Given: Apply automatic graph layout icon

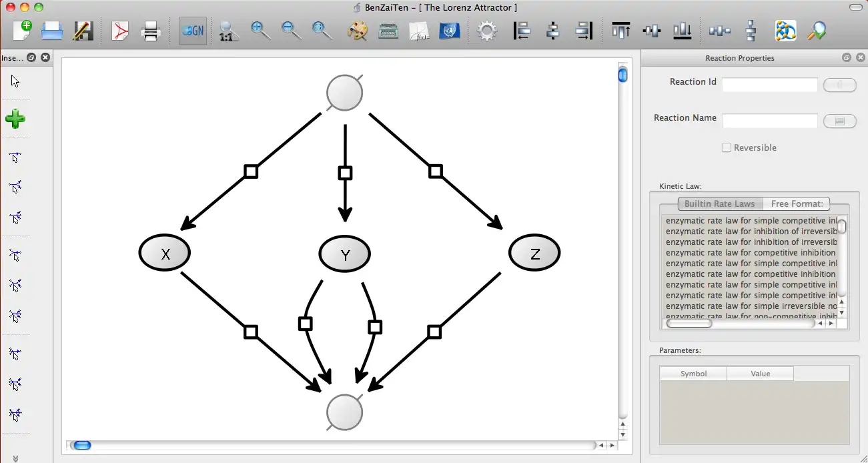Looking at the screenshot, I should [785, 31].
